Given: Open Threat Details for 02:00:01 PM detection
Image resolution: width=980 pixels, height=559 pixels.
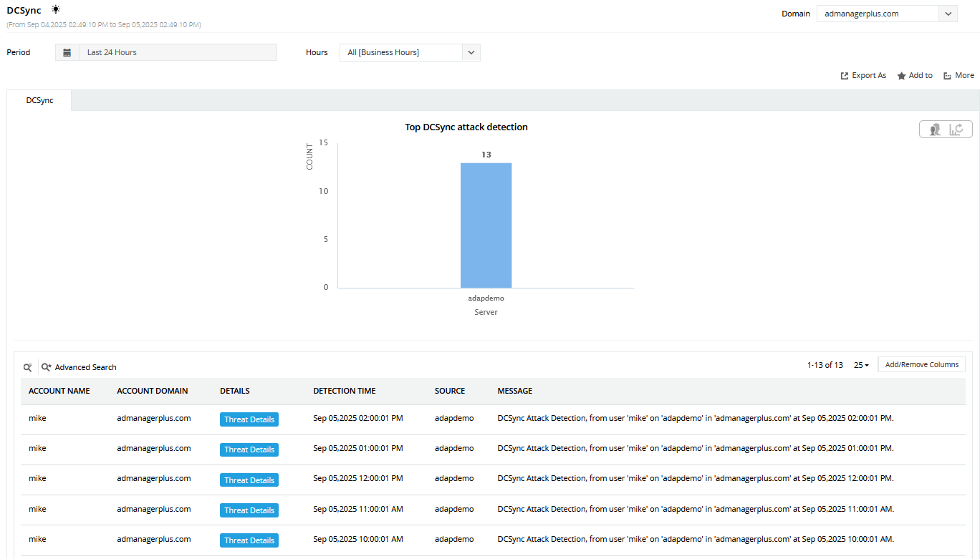Looking at the screenshot, I should pos(249,419).
